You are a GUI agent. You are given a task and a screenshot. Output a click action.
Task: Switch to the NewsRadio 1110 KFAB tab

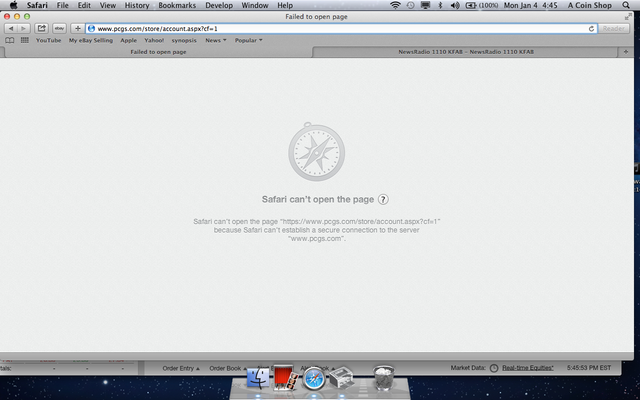[x=466, y=52]
